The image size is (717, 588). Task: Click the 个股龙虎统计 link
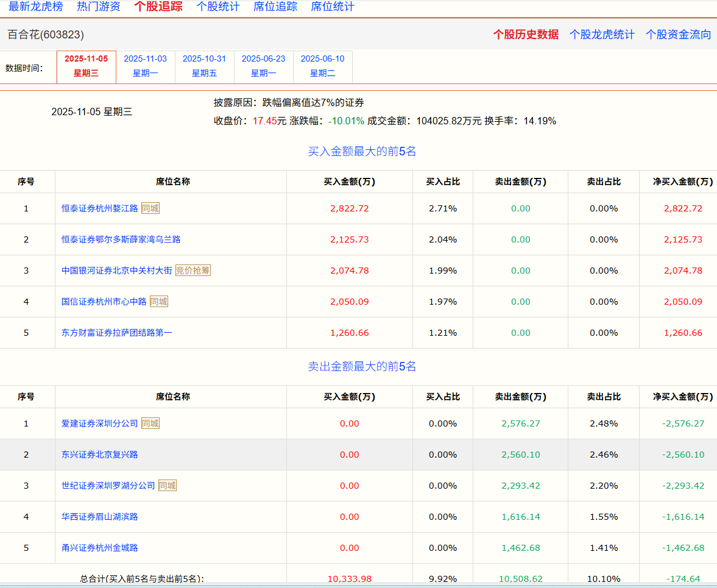click(602, 35)
